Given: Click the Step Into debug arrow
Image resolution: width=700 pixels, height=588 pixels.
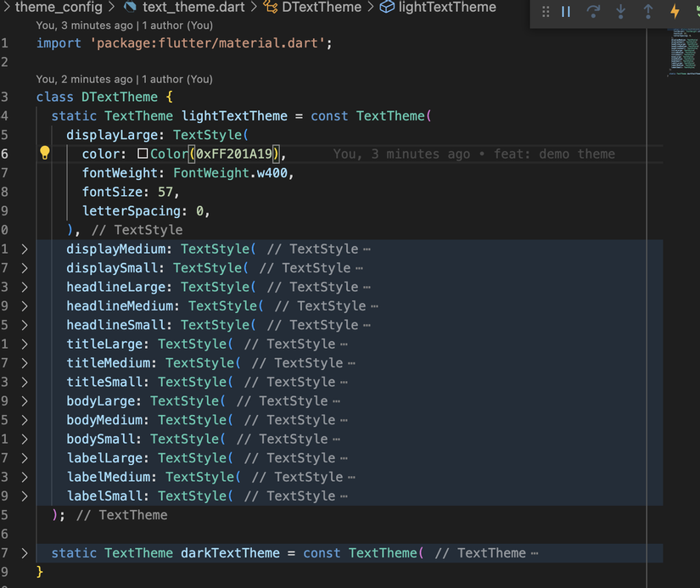Looking at the screenshot, I should 621,12.
